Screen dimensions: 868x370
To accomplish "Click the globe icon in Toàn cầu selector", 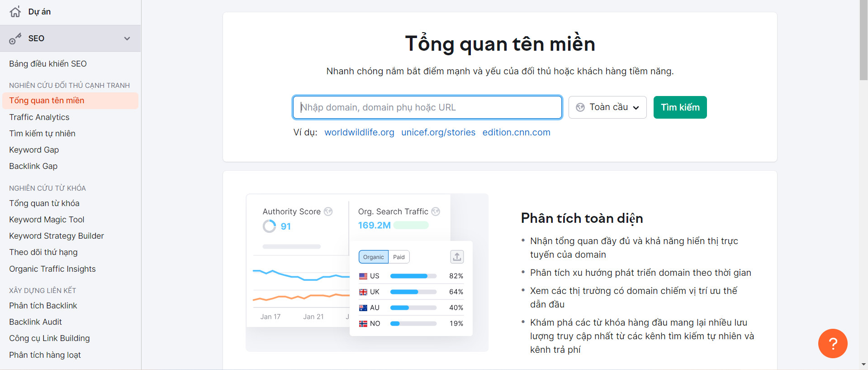I will [580, 107].
